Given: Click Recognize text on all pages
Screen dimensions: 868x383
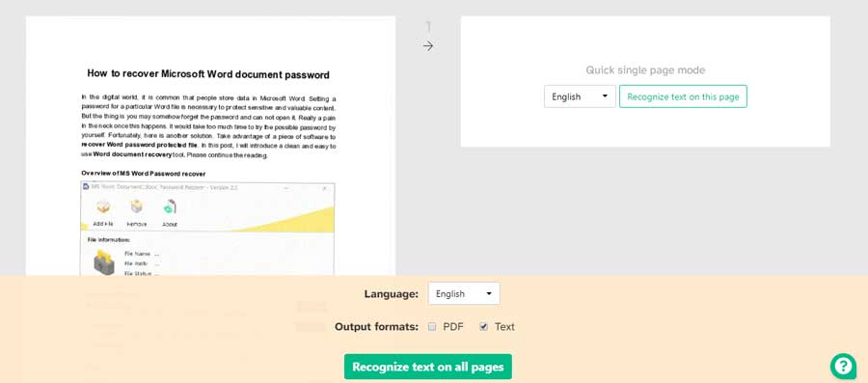Looking at the screenshot, I should point(428,367).
